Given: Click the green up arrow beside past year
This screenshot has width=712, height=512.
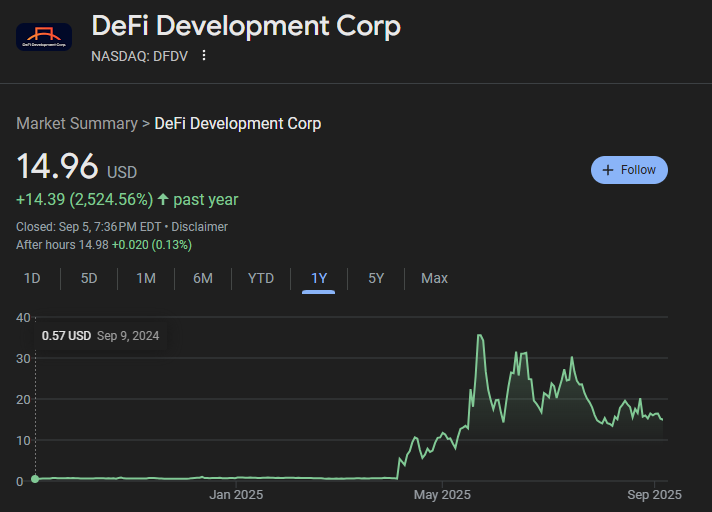Looking at the screenshot, I should tap(163, 199).
